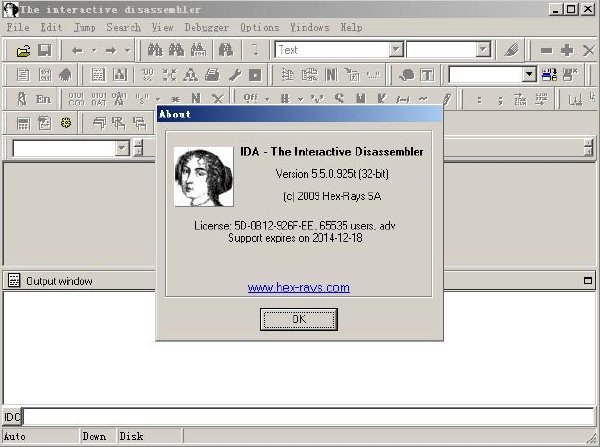
Task: Click the blue and white colored toolbar icon
Action: click(549, 75)
